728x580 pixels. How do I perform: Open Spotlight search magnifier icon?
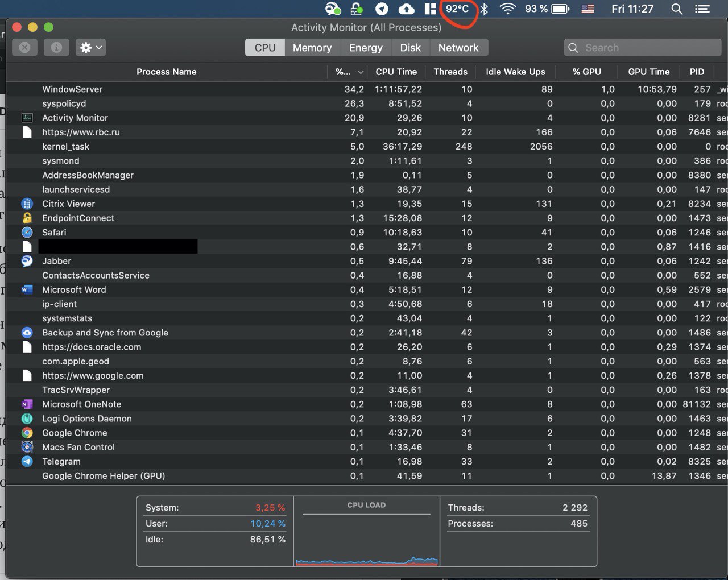[677, 9]
